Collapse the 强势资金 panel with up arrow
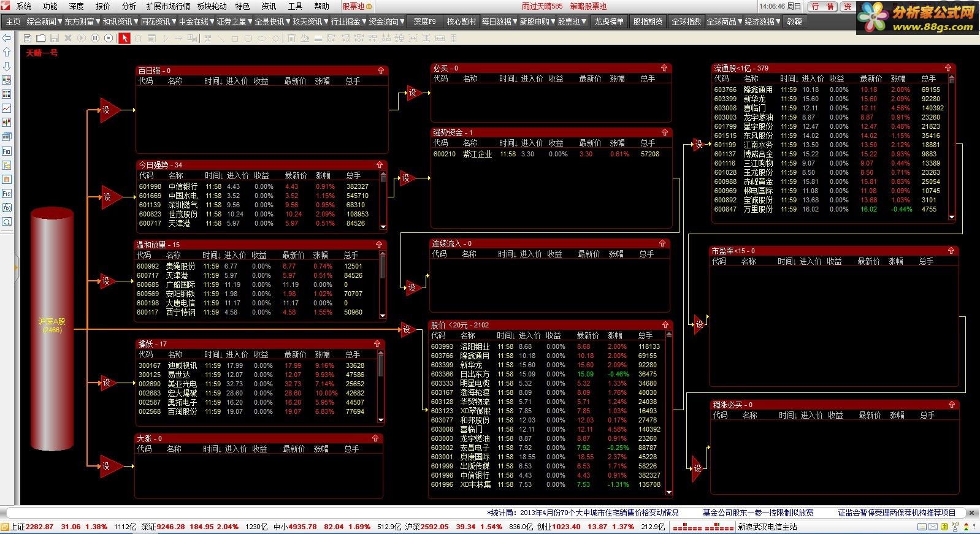Image resolution: width=980 pixels, height=534 pixels. [x=665, y=132]
